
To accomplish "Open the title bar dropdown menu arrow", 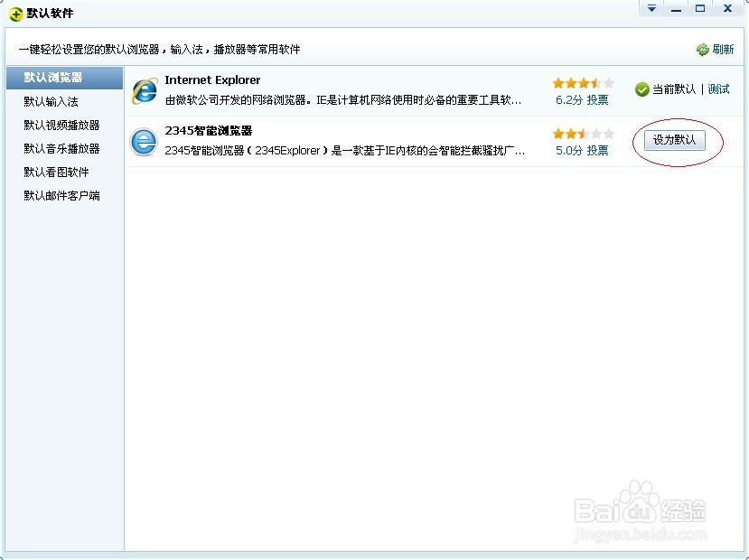I will click(x=651, y=8).
